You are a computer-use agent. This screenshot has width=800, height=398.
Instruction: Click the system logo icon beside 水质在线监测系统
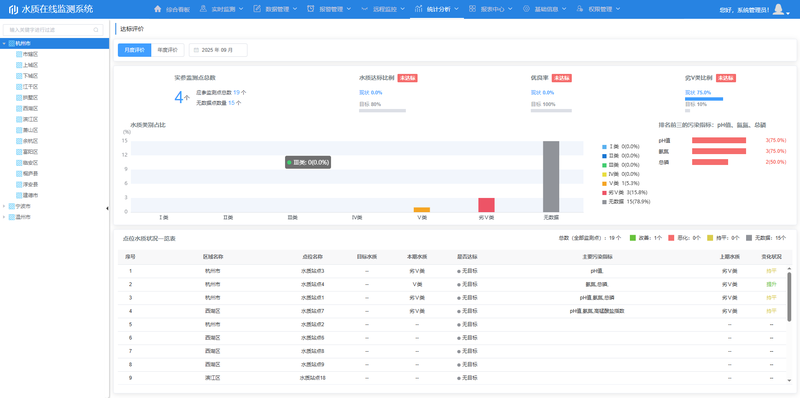pos(13,9)
